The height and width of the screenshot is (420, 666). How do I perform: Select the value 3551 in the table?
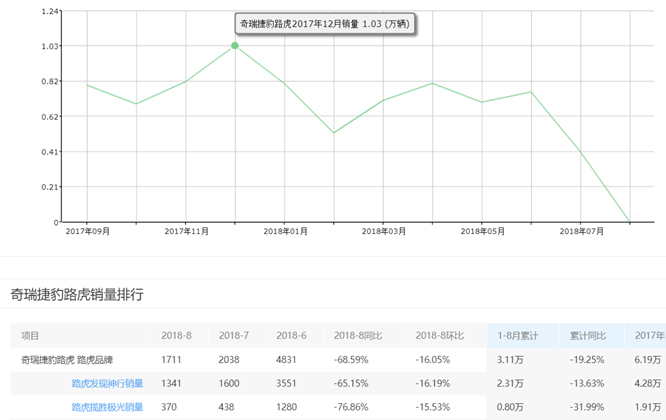(286, 383)
